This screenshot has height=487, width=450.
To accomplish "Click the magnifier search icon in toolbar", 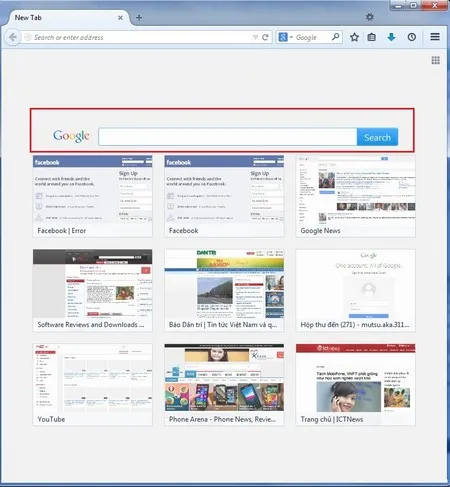I will coord(336,37).
